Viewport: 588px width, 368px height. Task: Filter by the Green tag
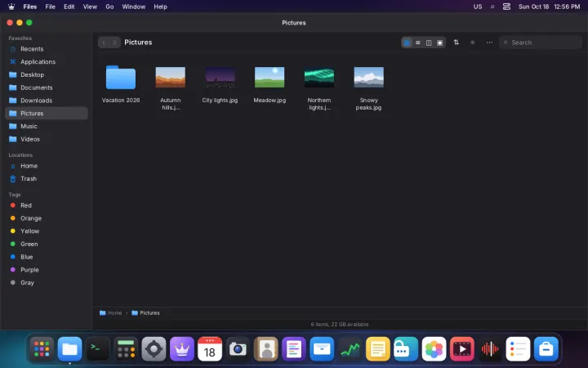click(47, 244)
